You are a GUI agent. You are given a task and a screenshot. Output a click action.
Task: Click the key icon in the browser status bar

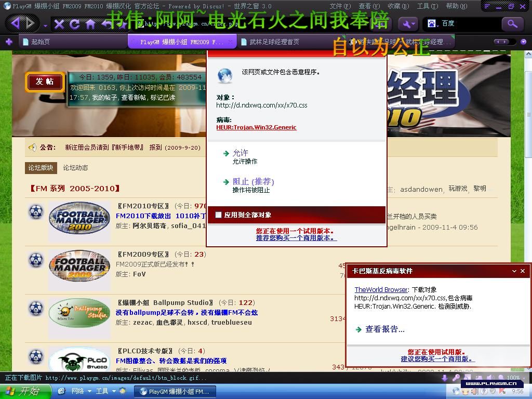coord(456,378)
